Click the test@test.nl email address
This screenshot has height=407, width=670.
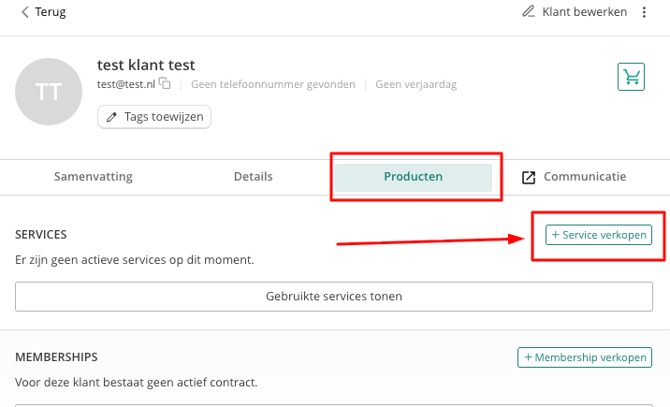(x=126, y=84)
